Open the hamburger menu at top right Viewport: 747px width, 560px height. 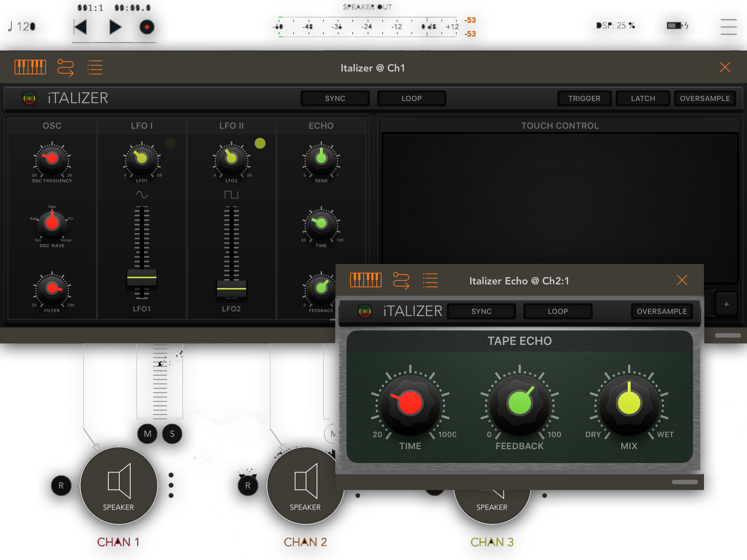click(728, 27)
